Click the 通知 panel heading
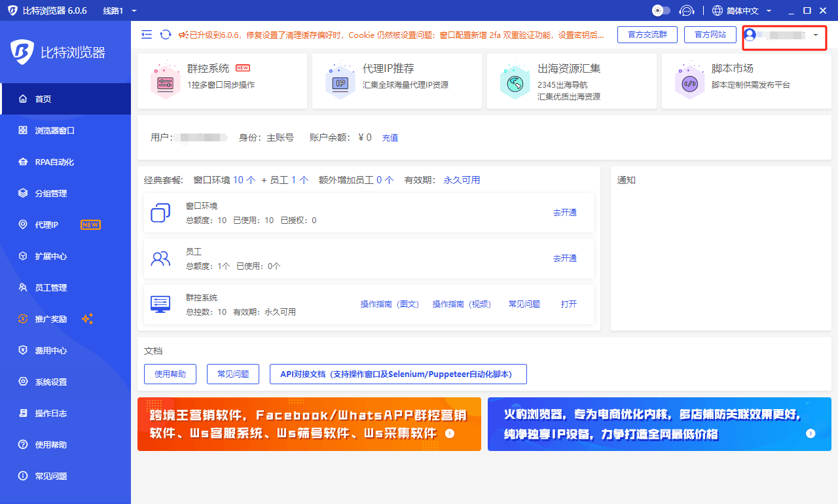This screenshot has height=504, width=838. [627, 180]
